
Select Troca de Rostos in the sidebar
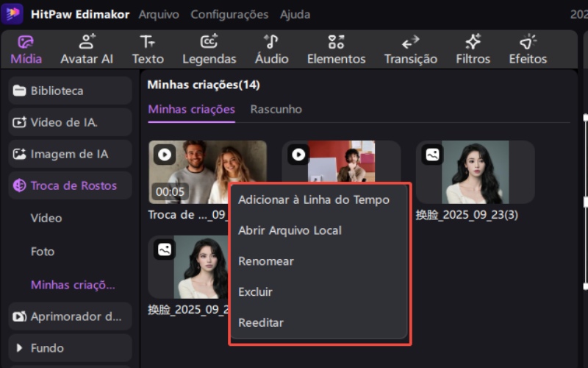click(70, 185)
